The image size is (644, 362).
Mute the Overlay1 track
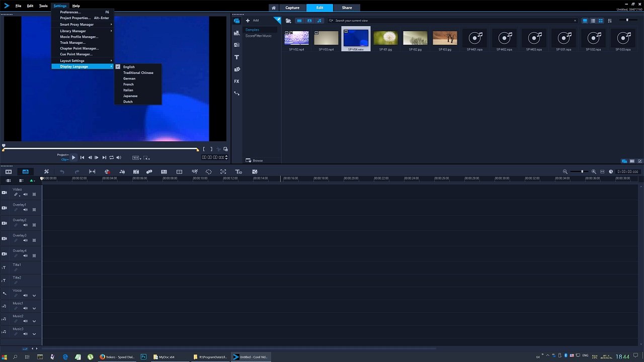pyautogui.click(x=25, y=210)
